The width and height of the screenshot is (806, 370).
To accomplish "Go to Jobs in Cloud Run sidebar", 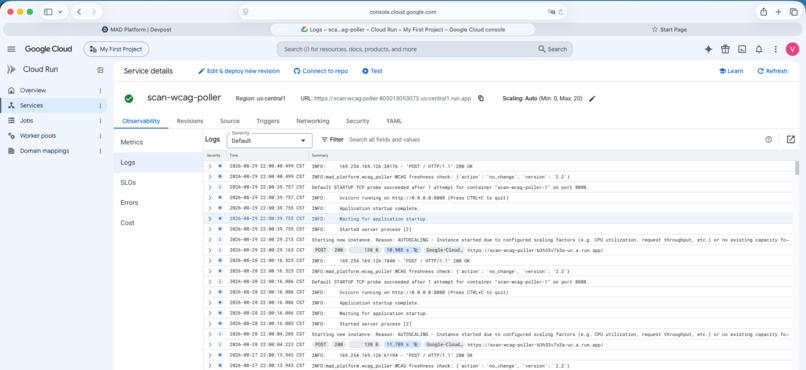I will click(x=26, y=121).
